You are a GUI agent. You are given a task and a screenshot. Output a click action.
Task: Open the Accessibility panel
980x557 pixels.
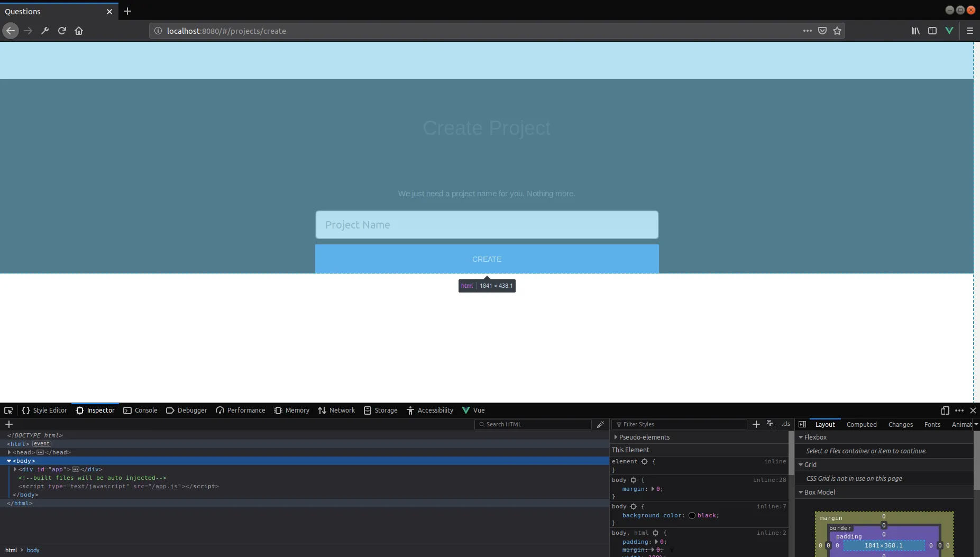click(430, 410)
